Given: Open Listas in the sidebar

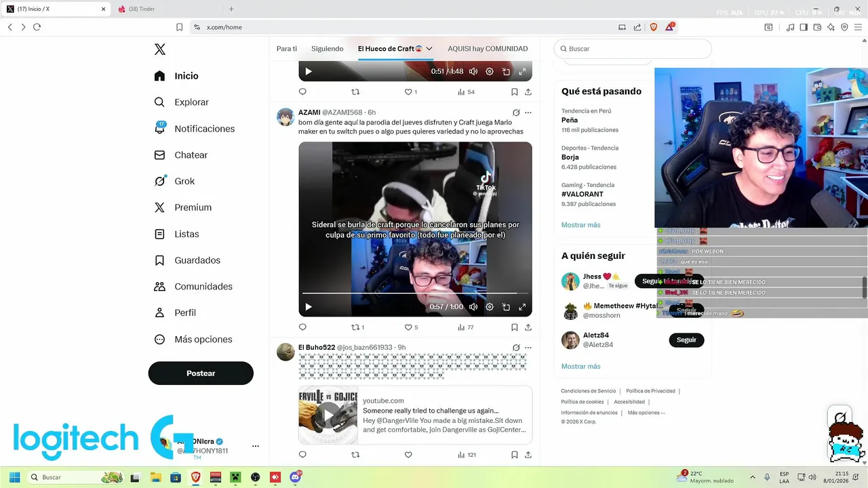Looking at the screenshot, I should [177, 234].
